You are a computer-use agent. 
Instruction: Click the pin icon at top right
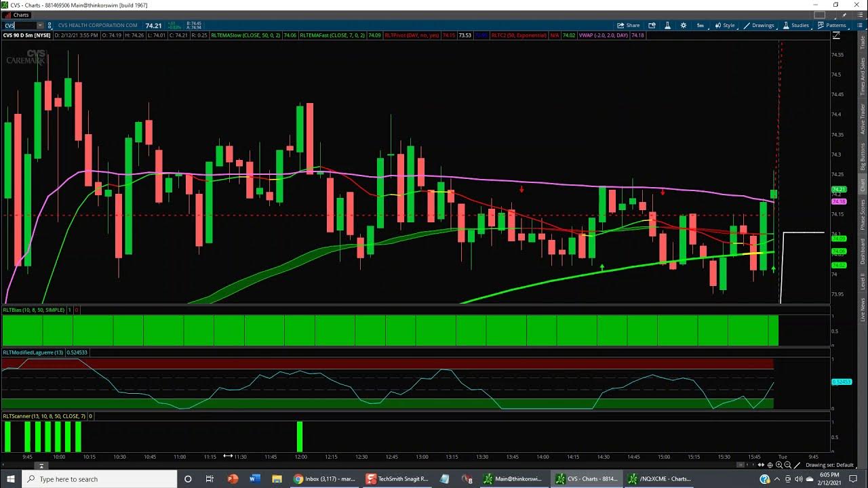pos(844,15)
